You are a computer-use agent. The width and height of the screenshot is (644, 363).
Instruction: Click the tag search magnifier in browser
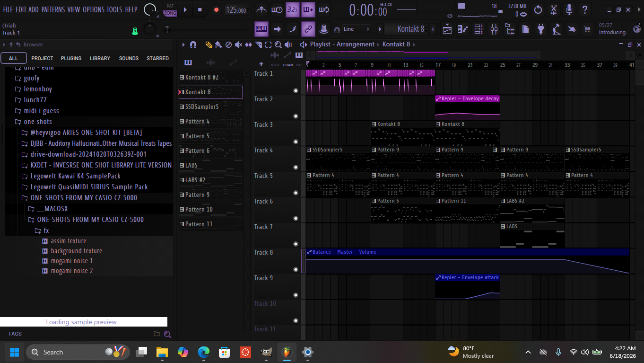[167, 334]
